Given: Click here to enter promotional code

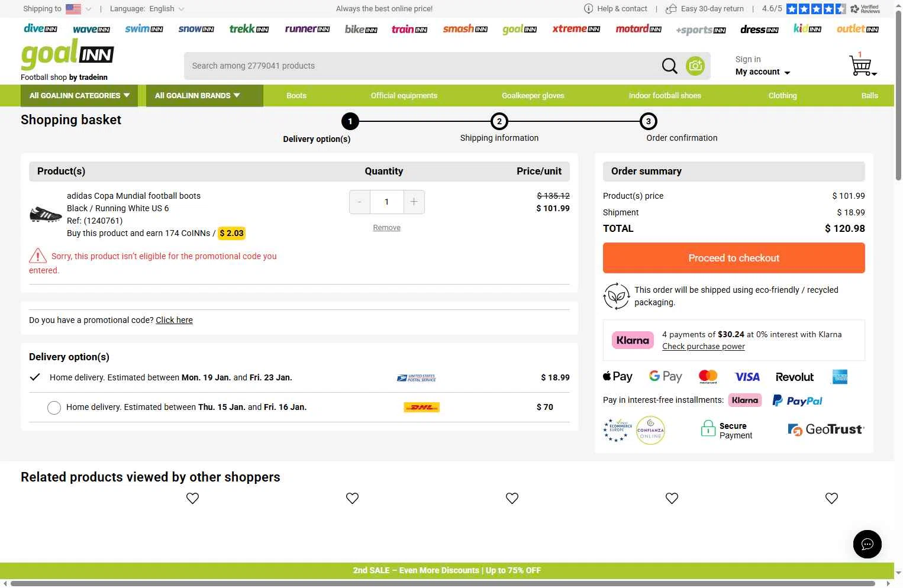Looking at the screenshot, I should (x=174, y=320).
